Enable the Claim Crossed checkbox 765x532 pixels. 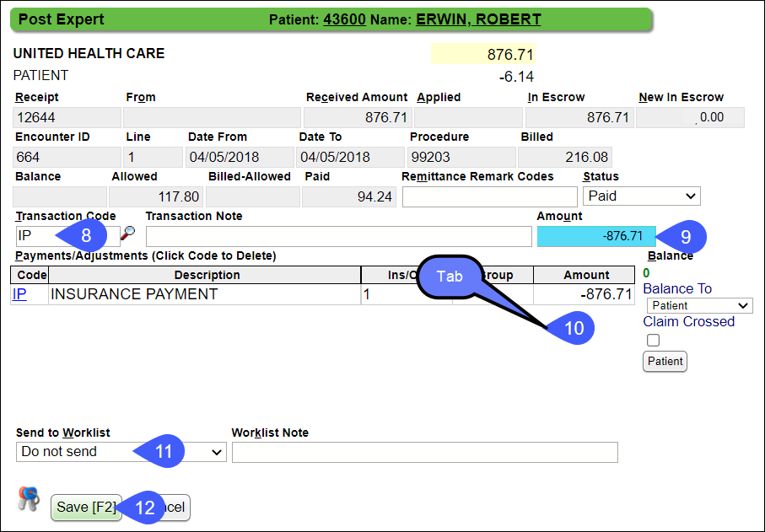650,338
